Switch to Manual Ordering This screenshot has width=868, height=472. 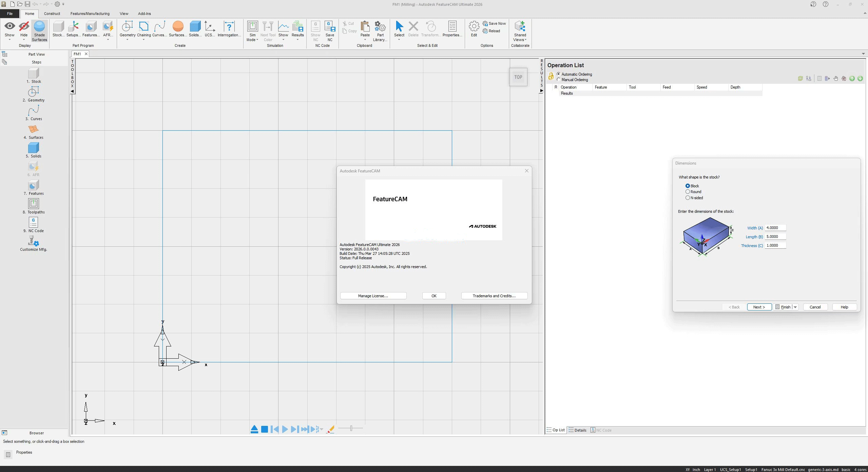tap(558, 79)
